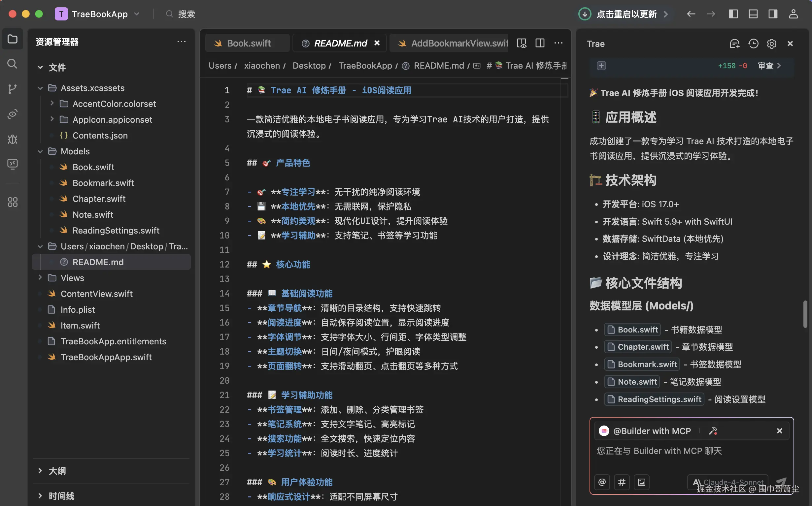Open chat history in Trae panel
The width and height of the screenshot is (812, 506).
click(x=753, y=44)
